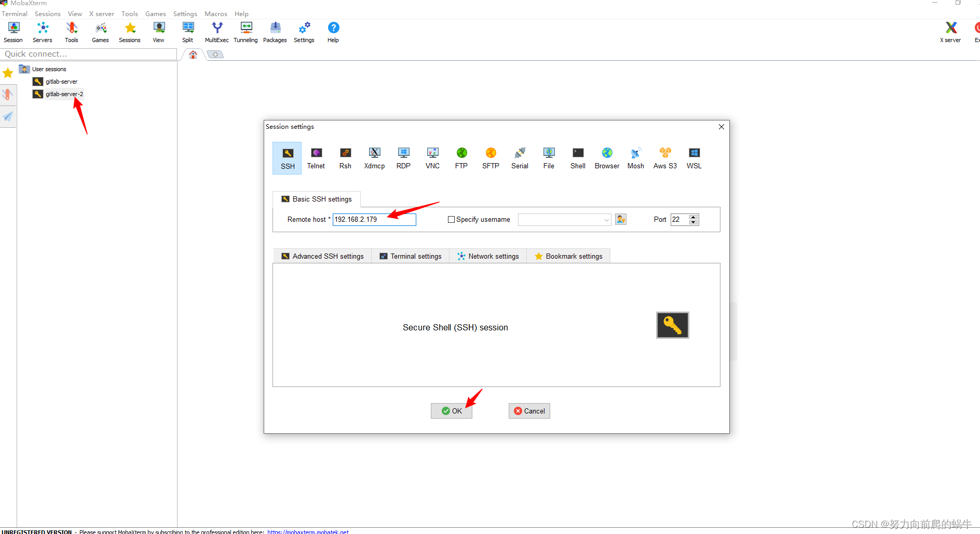Open the Packages toolbar icon
Image resolution: width=980 pixels, height=534 pixels.
pos(275,32)
